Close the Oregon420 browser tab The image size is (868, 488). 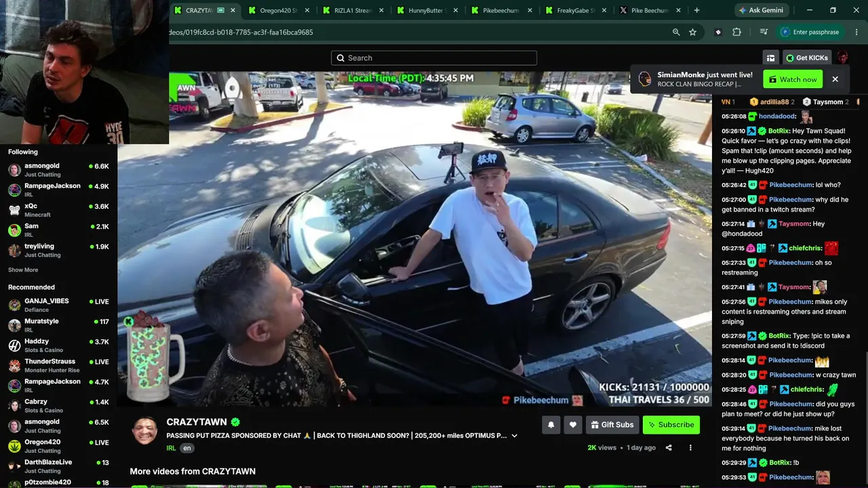(x=307, y=10)
